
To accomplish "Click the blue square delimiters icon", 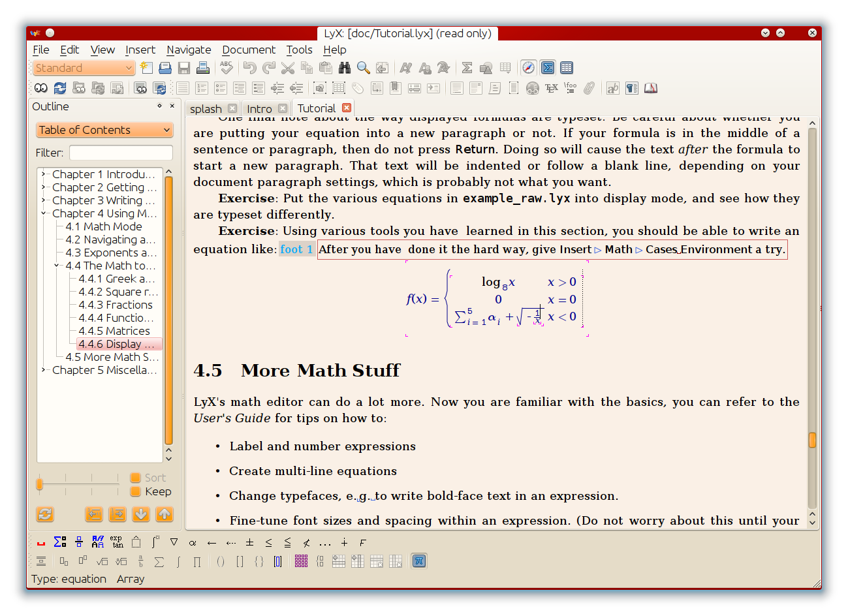I will click(x=277, y=561).
